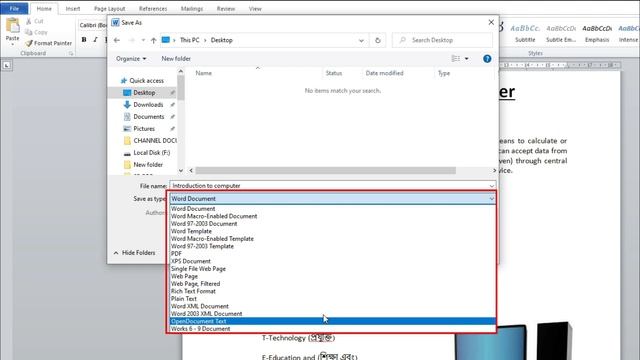Open Documents in the navigation pane

click(149, 117)
